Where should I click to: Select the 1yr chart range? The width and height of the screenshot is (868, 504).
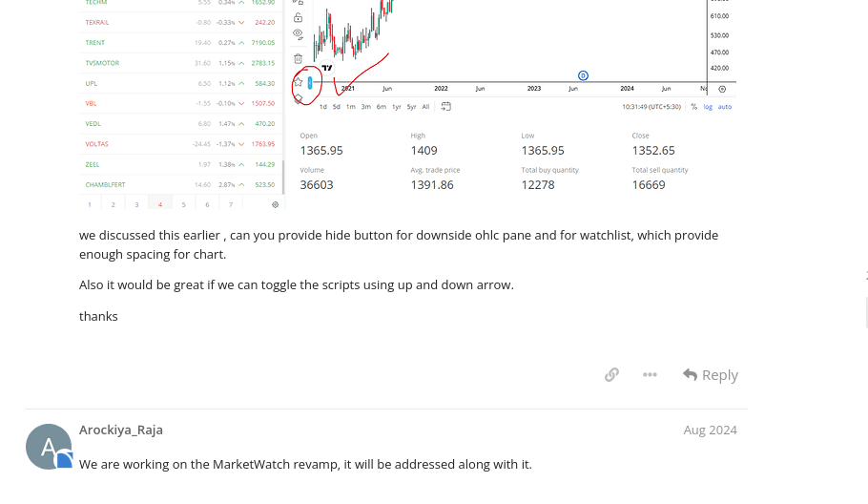click(397, 107)
